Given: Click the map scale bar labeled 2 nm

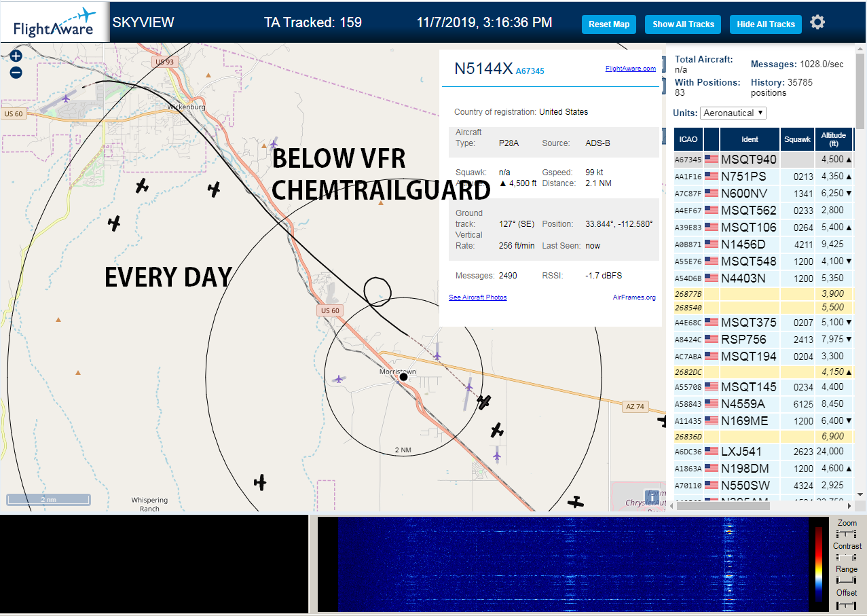Looking at the screenshot, I should 48,499.
